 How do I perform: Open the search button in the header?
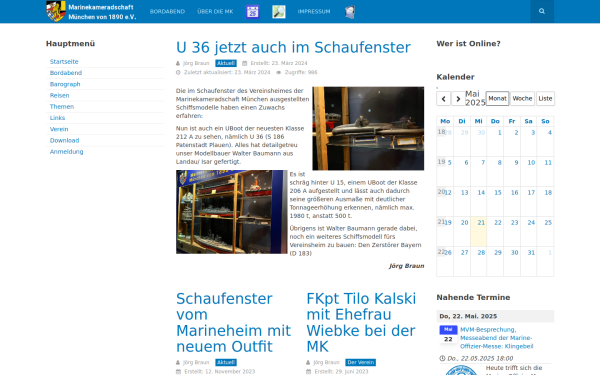(x=542, y=11)
